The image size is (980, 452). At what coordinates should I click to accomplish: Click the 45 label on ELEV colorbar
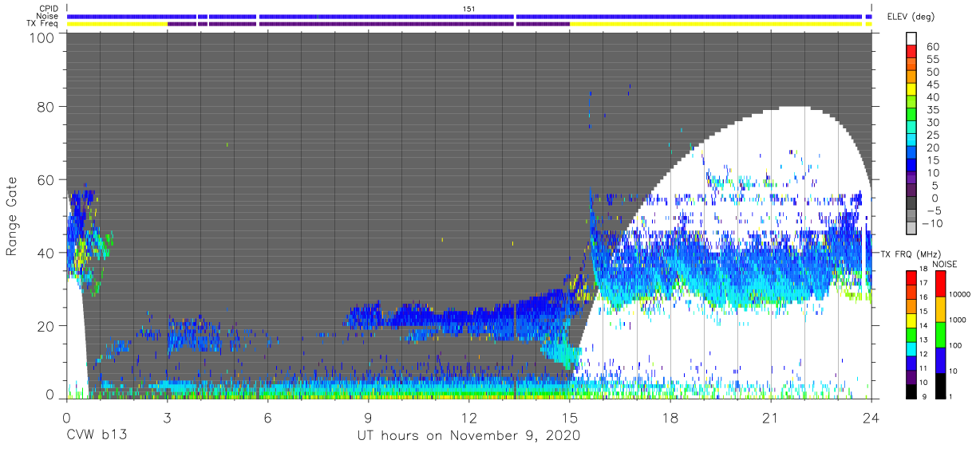point(932,85)
